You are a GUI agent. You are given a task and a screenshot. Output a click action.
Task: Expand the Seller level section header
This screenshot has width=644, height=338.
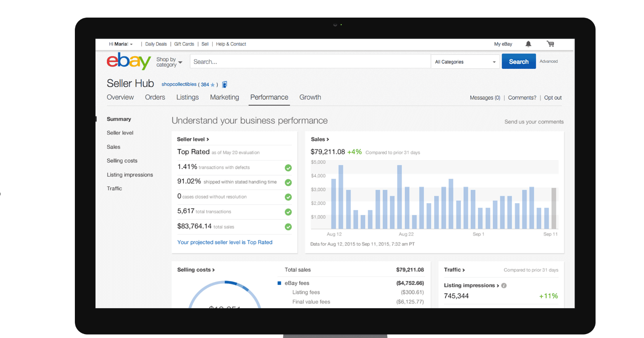click(193, 139)
